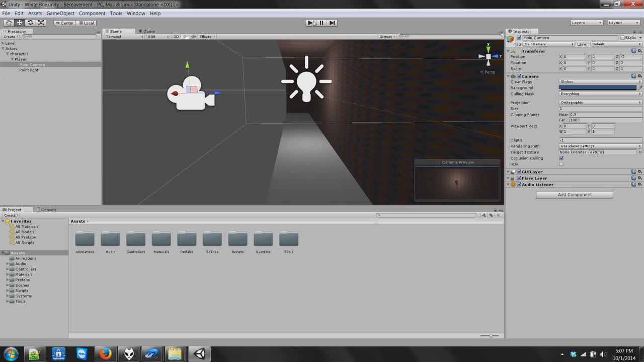Open the Scripts folder in Assets
Image resolution: width=644 pixels, height=362 pixels.
(237, 242)
